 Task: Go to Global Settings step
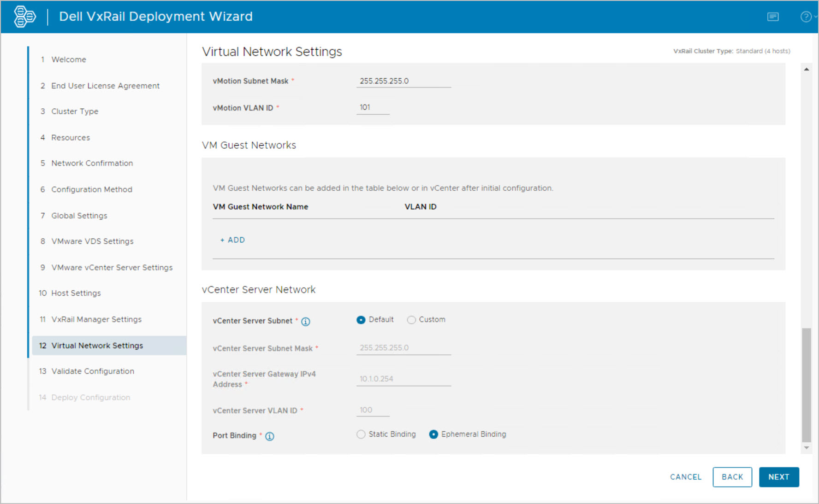79,216
